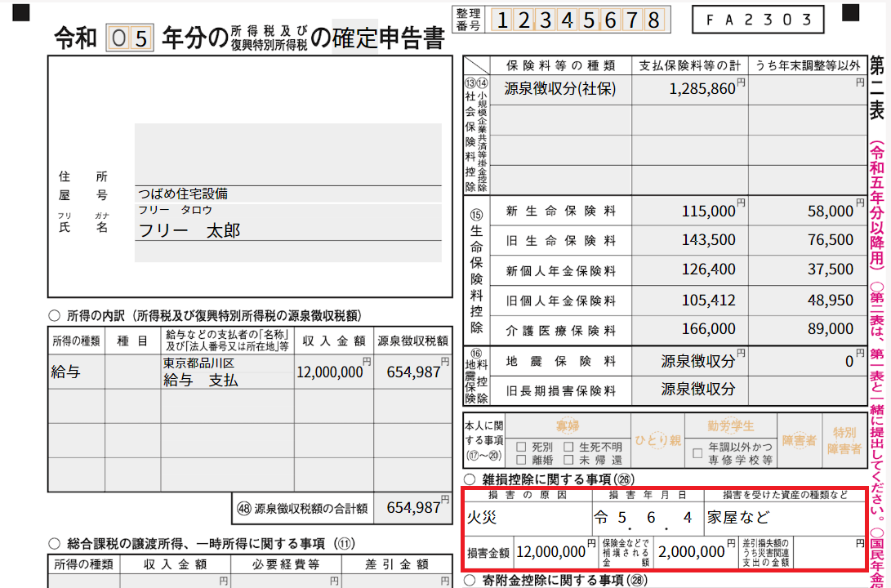The image size is (891, 588).
Task: Click 源泉徴収分 in 旧長期損害保険料 row
Action: 690,390
